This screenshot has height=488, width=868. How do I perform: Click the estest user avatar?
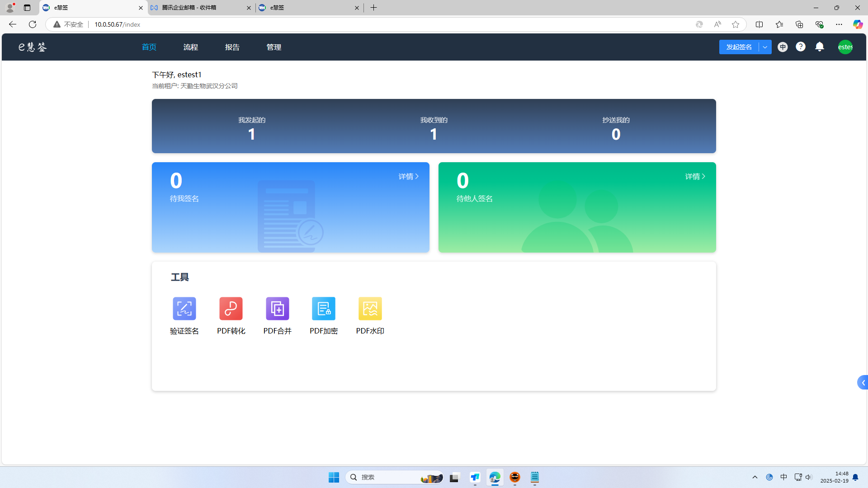point(845,47)
